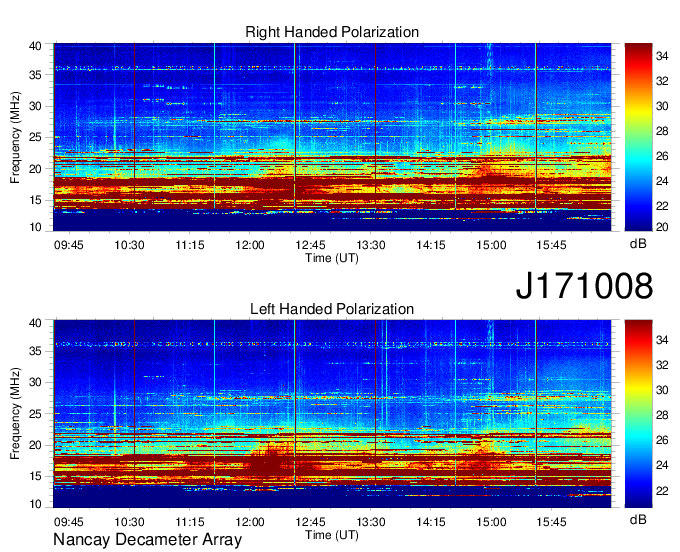Image resolution: width=680 pixels, height=552 pixels.
Task: Select the 28 label on Left Handed colorbar
Action: [x=662, y=415]
